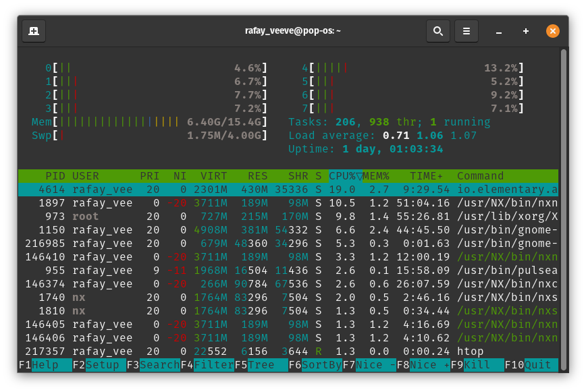This screenshot has height=392, width=586.
Task: Increase priority with F8 Nice +
Action: (425, 364)
